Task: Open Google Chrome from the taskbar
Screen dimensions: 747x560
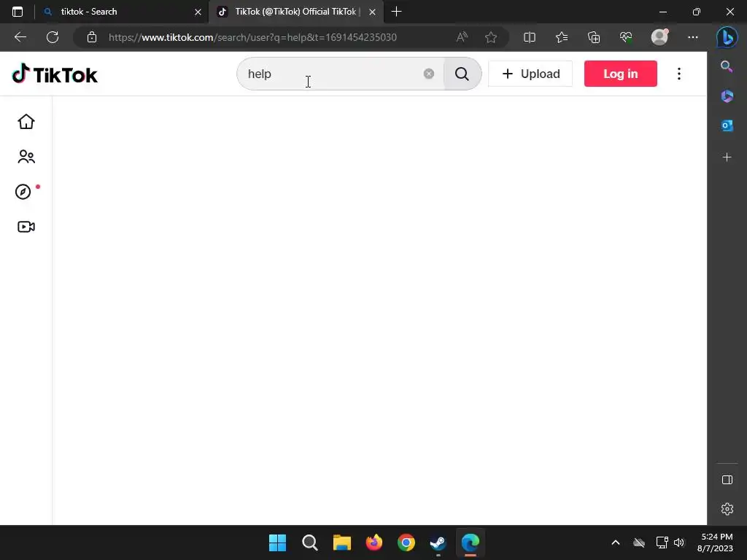Action: pos(406,542)
